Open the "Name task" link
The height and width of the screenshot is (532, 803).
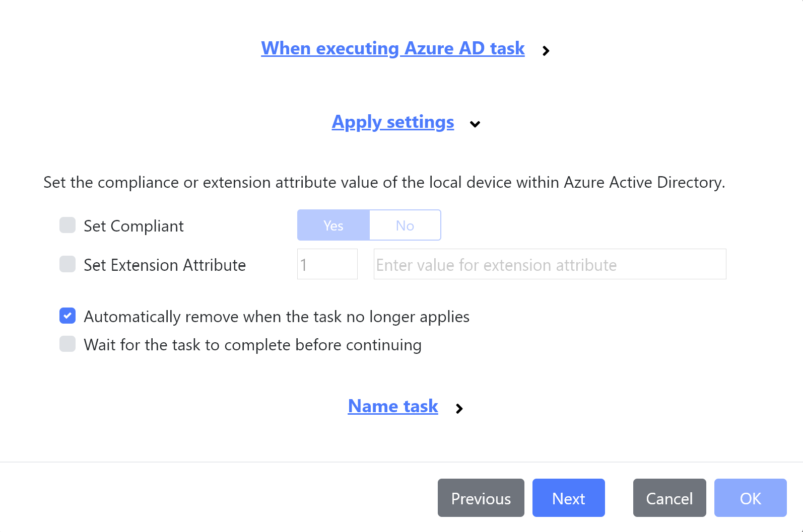(392, 406)
